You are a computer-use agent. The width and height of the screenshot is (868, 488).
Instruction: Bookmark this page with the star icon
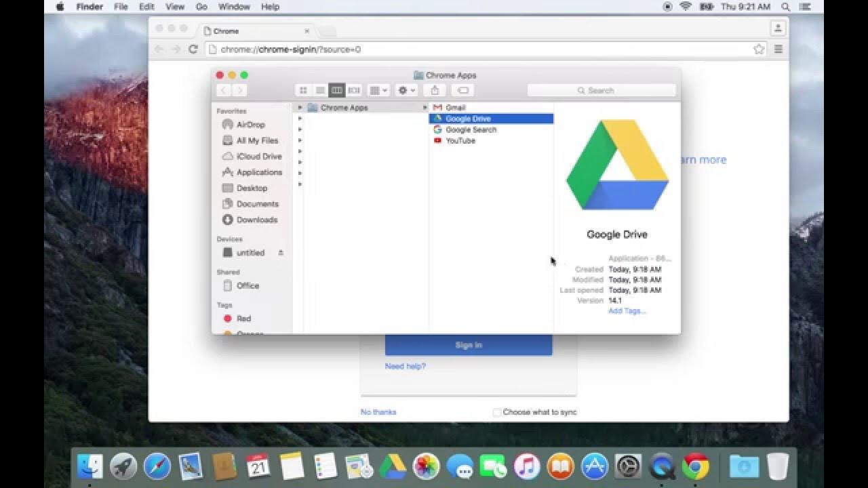(759, 49)
